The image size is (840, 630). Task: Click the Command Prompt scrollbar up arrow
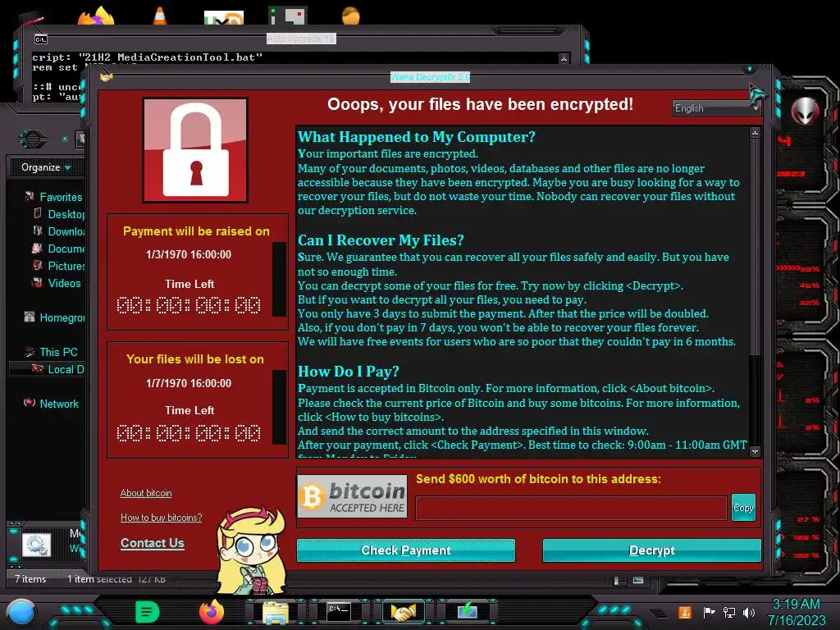coord(564,59)
